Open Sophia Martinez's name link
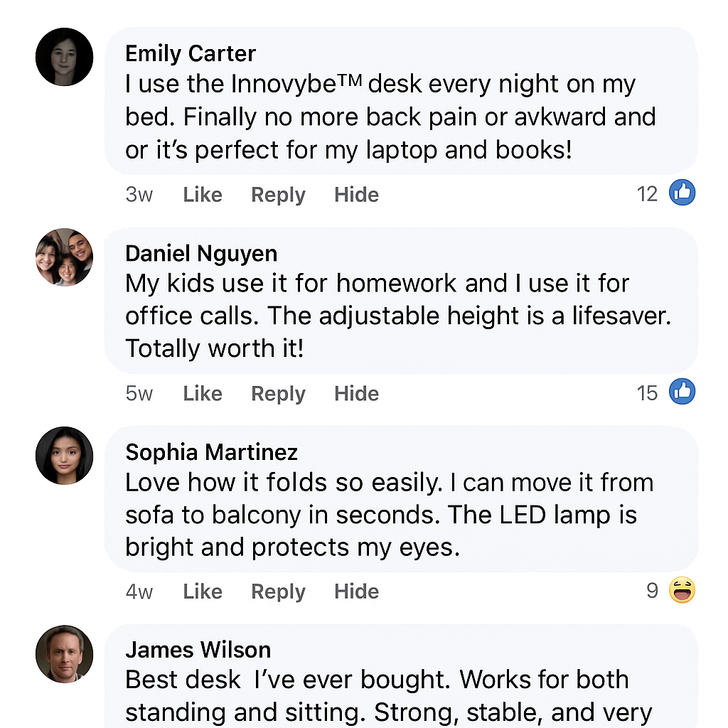 pos(211,452)
